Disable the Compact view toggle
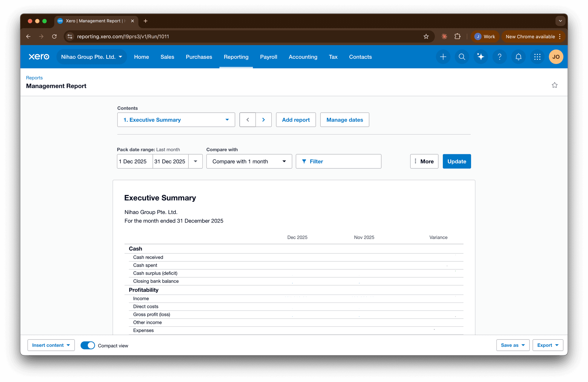Screen dimensions: 588x382 (87, 345)
